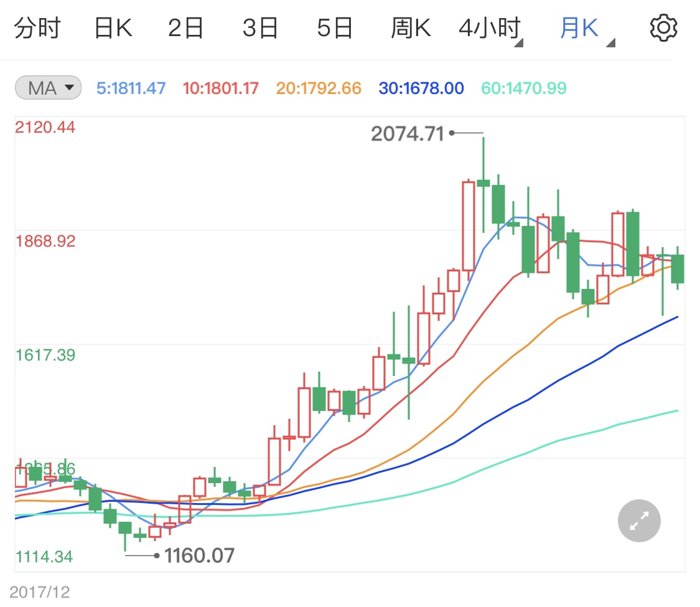The image size is (700, 607).
Task: Switch to the 日K daily candlestick view
Action: coord(111,27)
